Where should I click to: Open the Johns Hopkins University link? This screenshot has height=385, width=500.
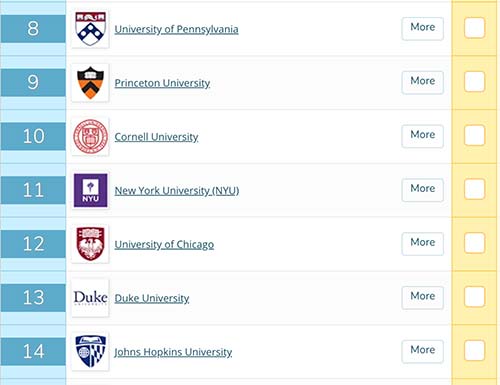click(173, 352)
